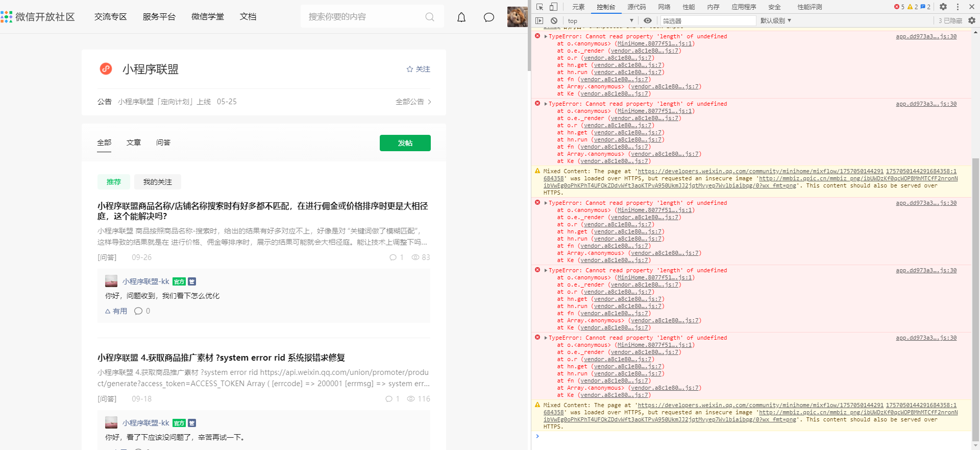
Task: Click the 微信开放社区 logo
Action: coord(38,17)
